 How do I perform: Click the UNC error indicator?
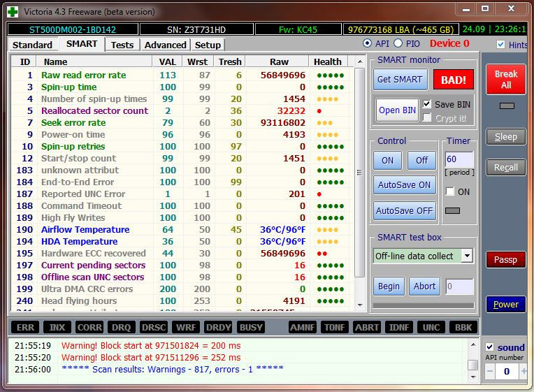pos(431,327)
